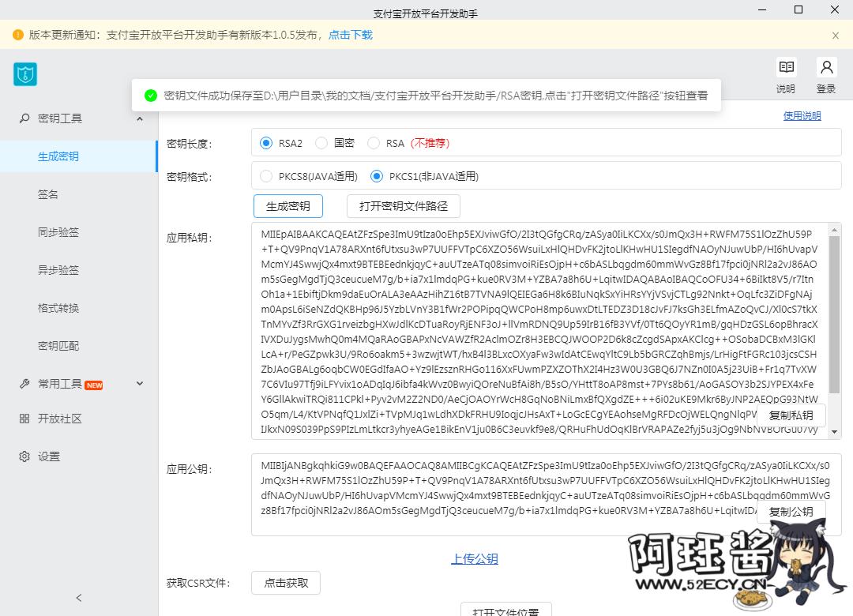The width and height of the screenshot is (853, 616).
Task: Click the 生成密钥 button
Action: [288, 206]
